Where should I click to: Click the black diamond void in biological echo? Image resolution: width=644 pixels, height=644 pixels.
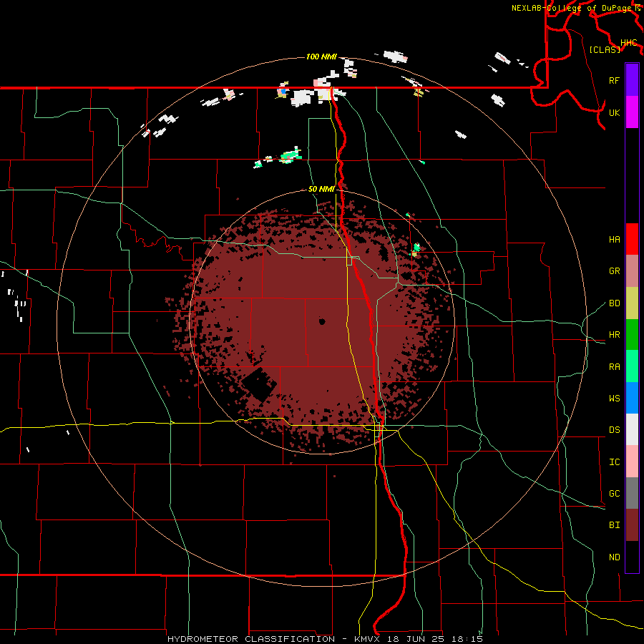(259, 385)
